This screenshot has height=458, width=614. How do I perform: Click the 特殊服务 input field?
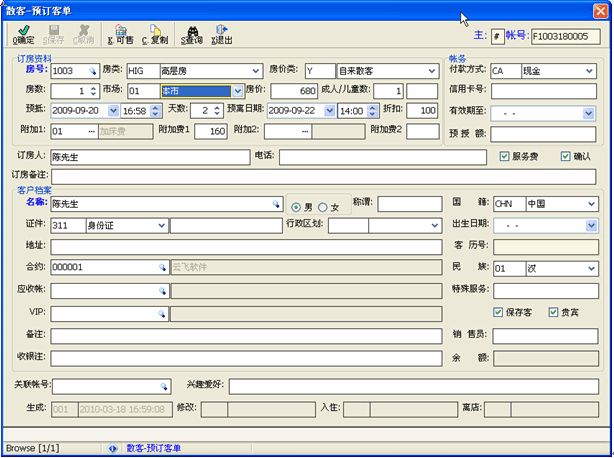click(546, 291)
